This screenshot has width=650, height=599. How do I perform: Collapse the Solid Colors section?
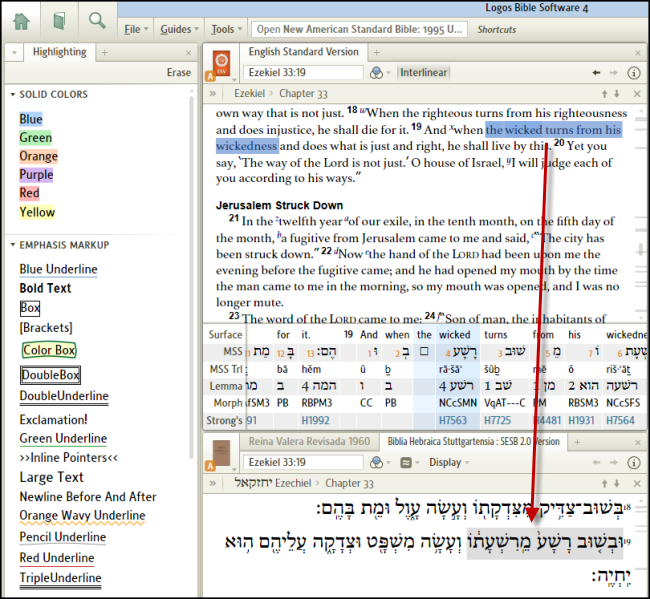coord(13,95)
